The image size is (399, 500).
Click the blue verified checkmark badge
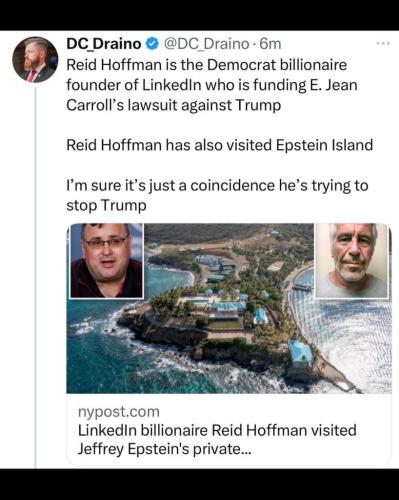(152, 44)
